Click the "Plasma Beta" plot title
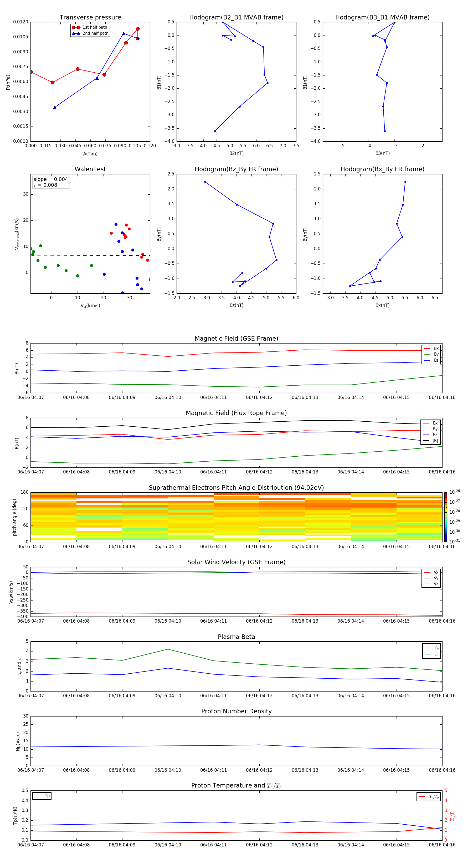The height and width of the screenshot is (868, 473). tap(236, 637)
